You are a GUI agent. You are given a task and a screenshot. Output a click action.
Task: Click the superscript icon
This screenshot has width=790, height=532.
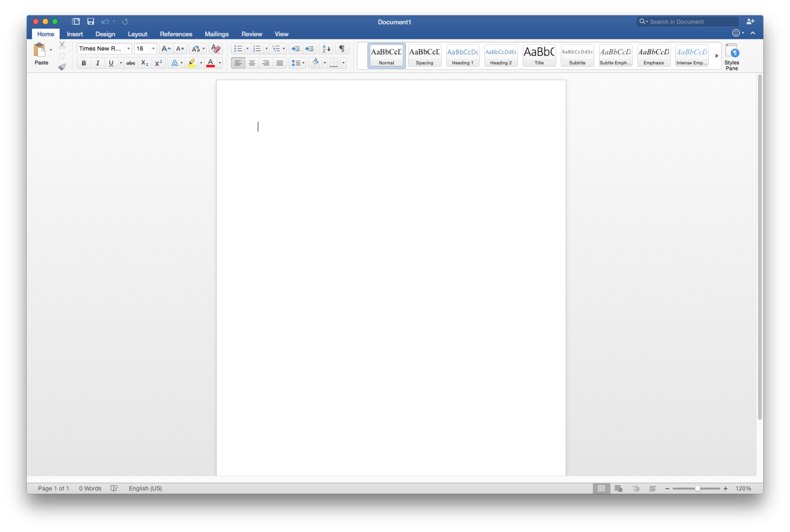point(157,63)
